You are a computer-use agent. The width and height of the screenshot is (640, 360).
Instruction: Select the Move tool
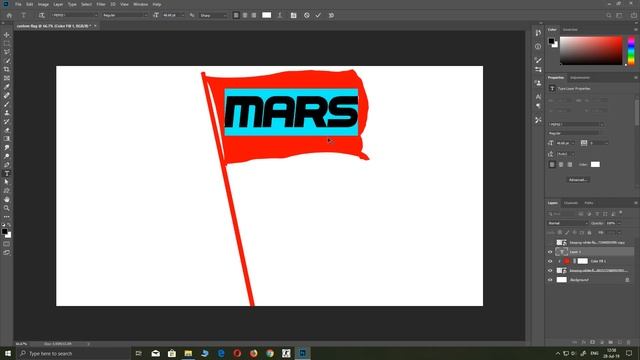click(x=7, y=35)
